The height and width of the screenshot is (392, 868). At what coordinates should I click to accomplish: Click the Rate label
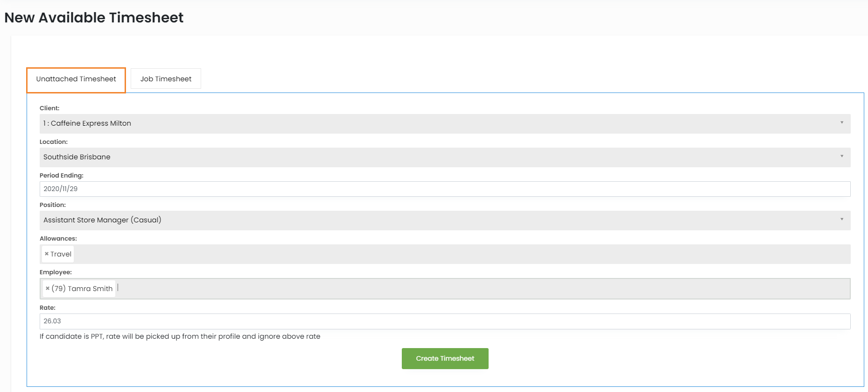(x=48, y=308)
